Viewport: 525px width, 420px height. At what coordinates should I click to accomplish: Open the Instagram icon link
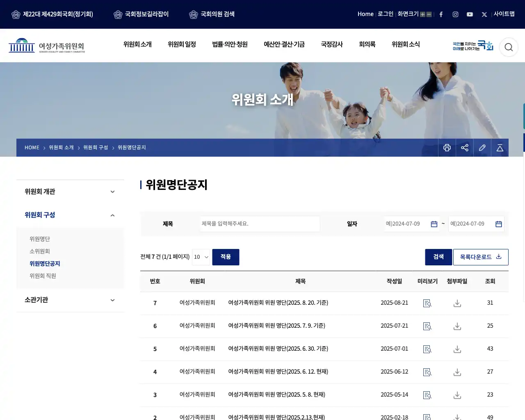[x=455, y=14]
